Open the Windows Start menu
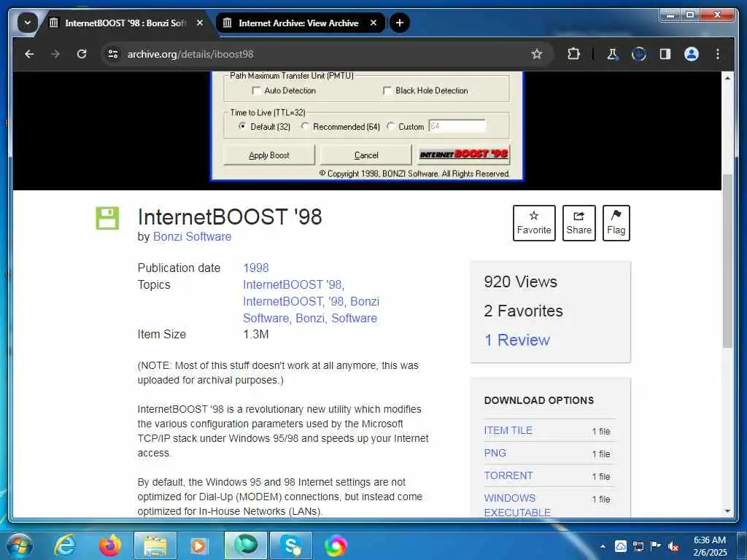This screenshot has width=747, height=560. 19,545
